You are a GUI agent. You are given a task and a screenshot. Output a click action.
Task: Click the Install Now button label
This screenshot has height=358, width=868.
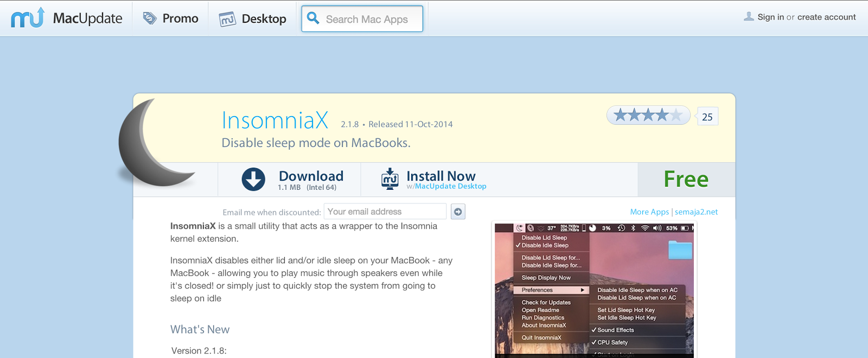point(441,176)
